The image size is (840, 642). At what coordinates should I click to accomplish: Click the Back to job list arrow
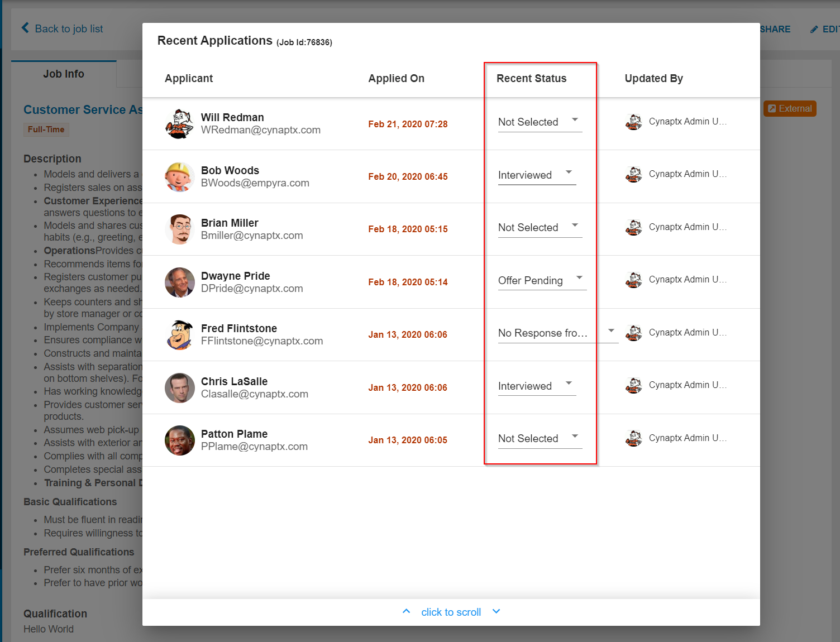25,28
